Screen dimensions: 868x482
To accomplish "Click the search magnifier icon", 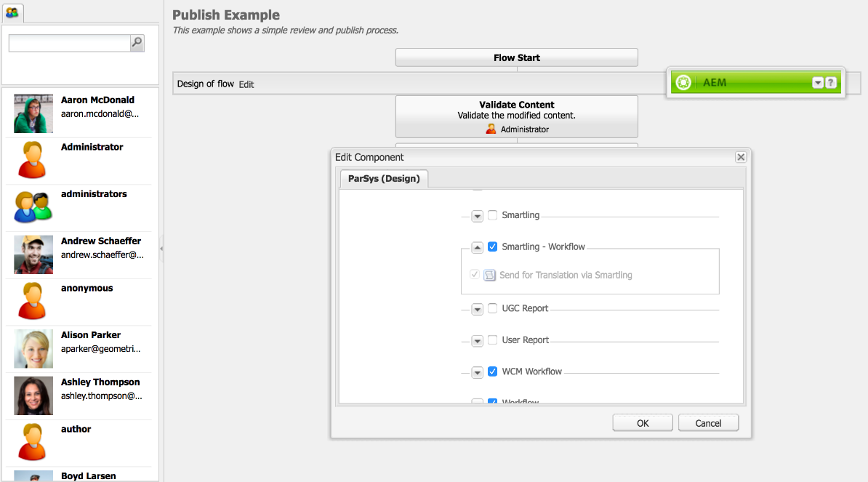I will pyautogui.click(x=137, y=43).
